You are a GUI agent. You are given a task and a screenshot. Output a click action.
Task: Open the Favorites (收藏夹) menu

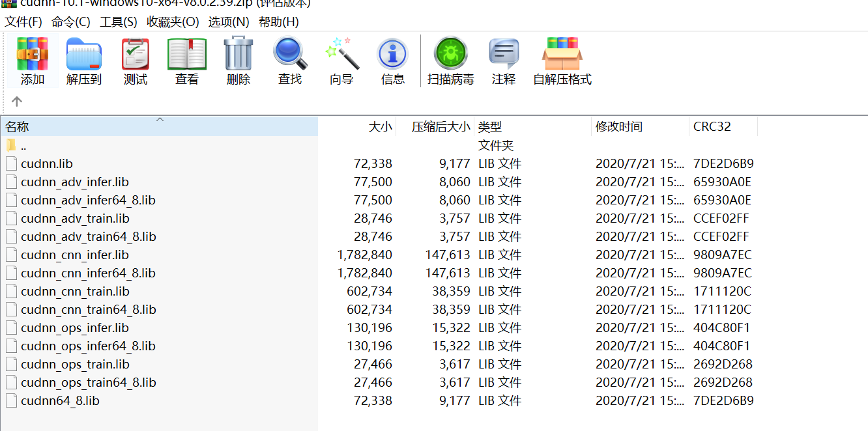click(173, 21)
